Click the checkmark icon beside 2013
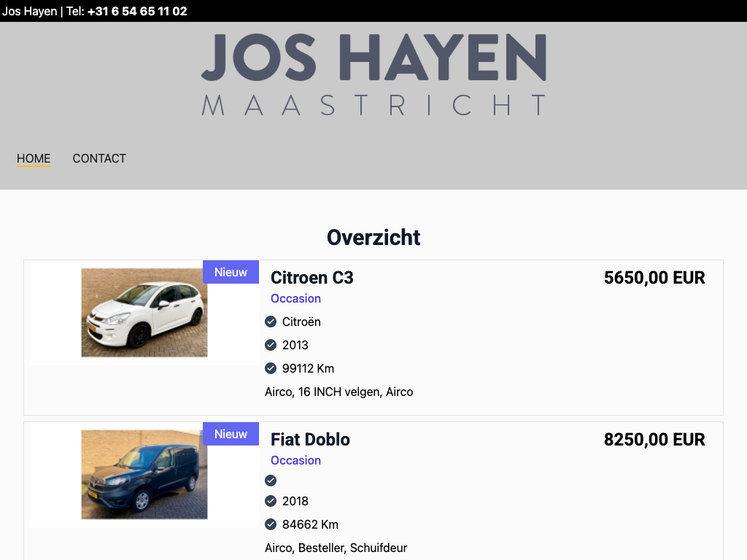 tap(271, 345)
